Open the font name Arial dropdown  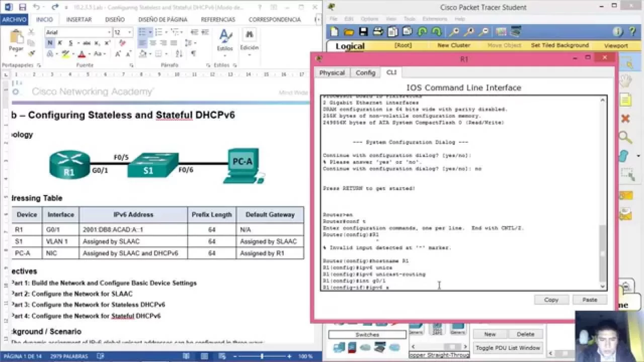pos(109,32)
